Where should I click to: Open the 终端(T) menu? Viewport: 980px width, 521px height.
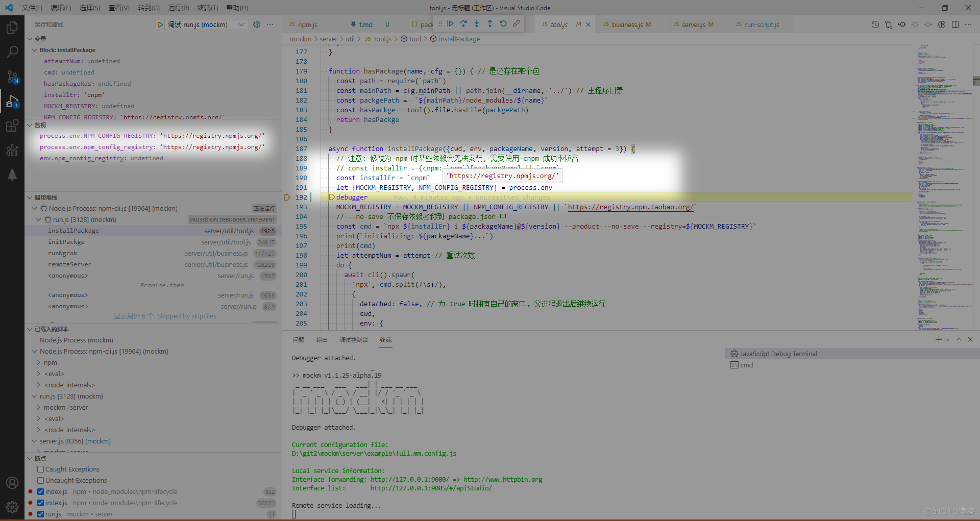coord(208,8)
